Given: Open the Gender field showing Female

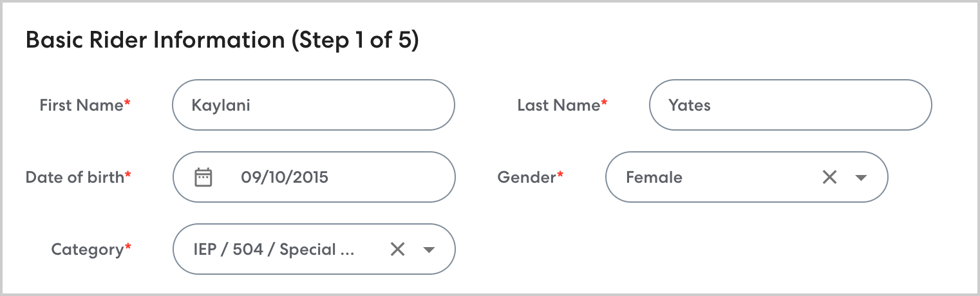Looking at the screenshot, I should click(x=708, y=177).
